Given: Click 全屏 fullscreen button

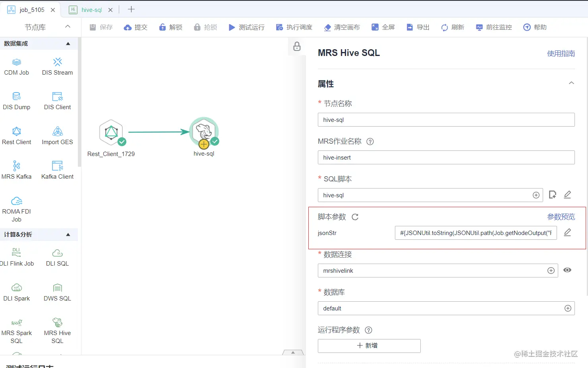Looking at the screenshot, I should (383, 27).
